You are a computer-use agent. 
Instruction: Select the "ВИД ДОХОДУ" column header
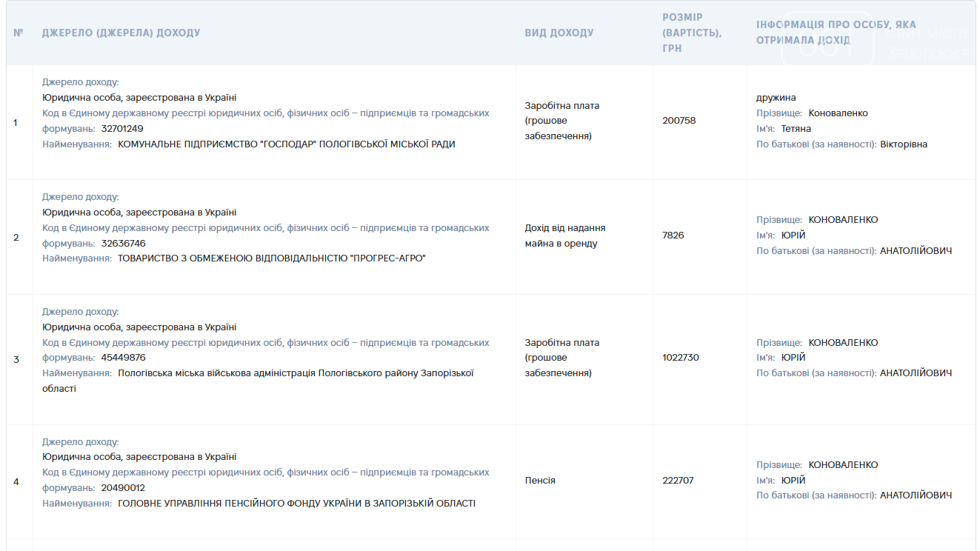pyautogui.click(x=559, y=33)
